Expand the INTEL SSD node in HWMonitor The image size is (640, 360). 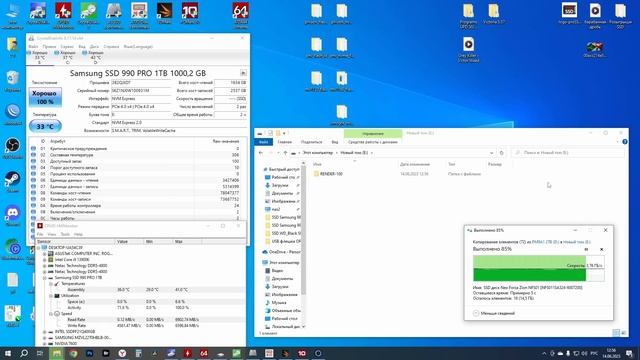(x=44, y=332)
